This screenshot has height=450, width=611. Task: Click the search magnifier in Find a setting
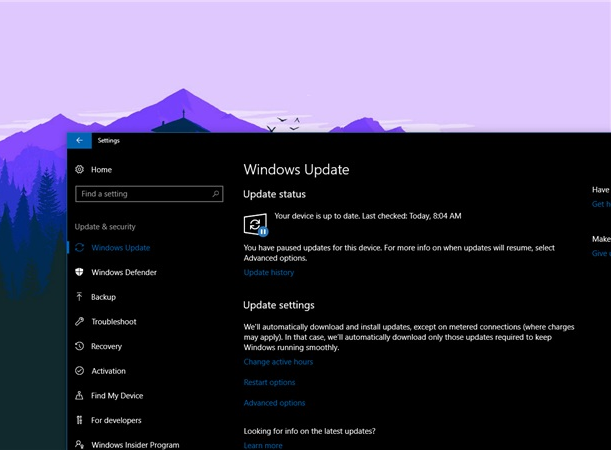tap(215, 194)
